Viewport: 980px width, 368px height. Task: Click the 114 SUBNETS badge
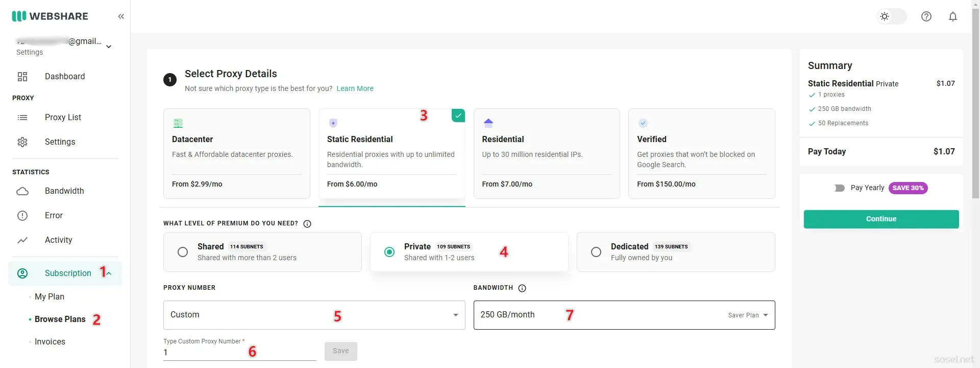(247, 247)
